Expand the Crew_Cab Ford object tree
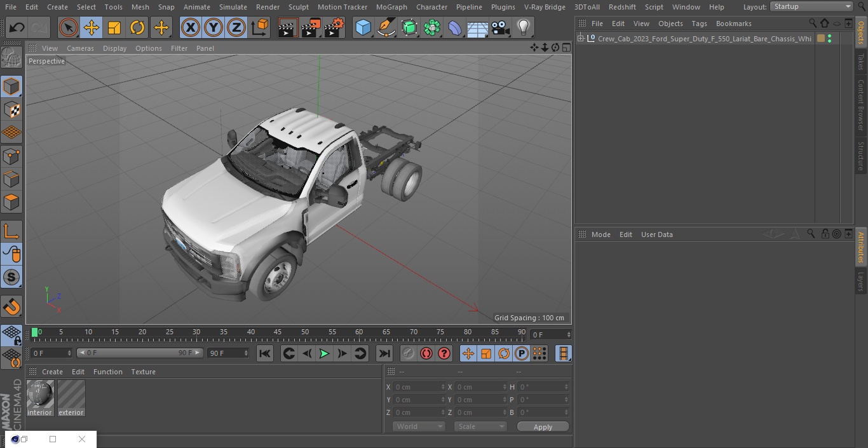This screenshot has height=448, width=868. point(580,39)
